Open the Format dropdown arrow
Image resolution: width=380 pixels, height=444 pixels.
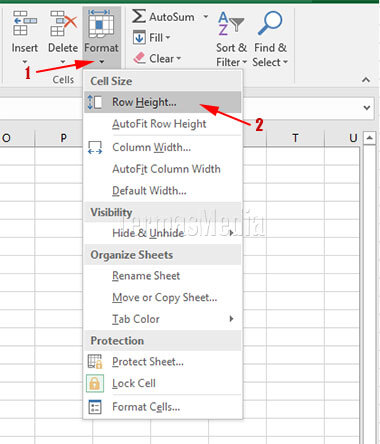point(102,62)
